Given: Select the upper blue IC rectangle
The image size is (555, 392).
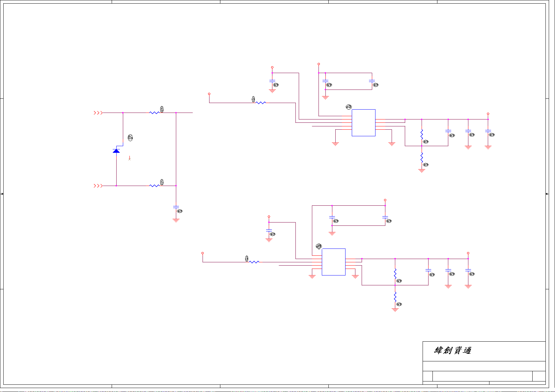Looking at the screenshot, I should click(x=364, y=123).
